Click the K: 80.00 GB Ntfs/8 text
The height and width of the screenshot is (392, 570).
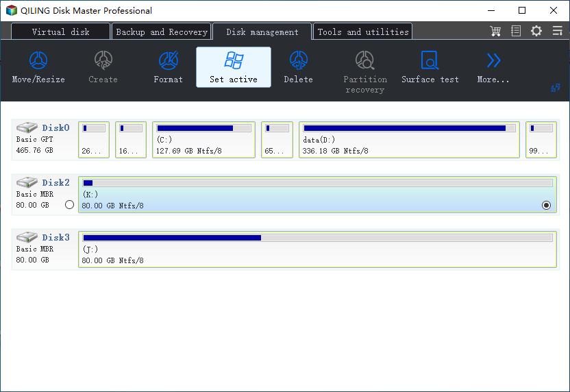[x=112, y=206]
